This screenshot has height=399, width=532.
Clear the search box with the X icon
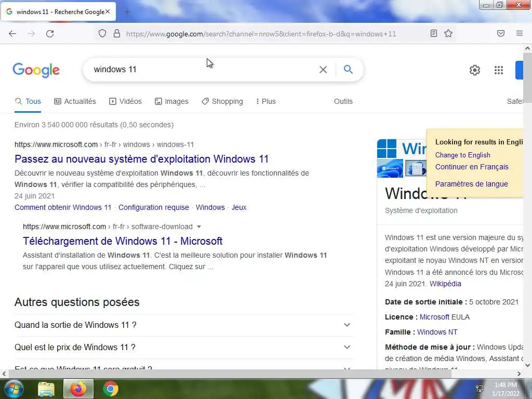point(323,70)
